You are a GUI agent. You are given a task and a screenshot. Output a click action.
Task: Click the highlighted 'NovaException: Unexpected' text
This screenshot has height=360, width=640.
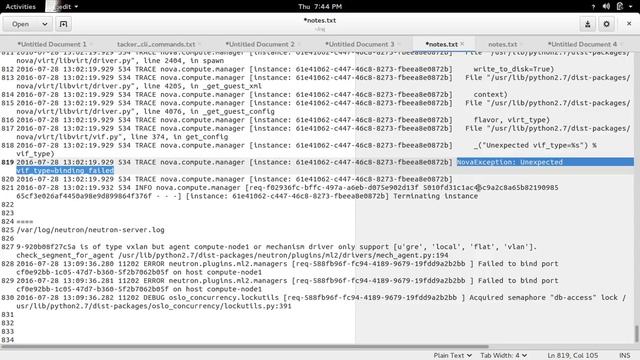coord(509,162)
